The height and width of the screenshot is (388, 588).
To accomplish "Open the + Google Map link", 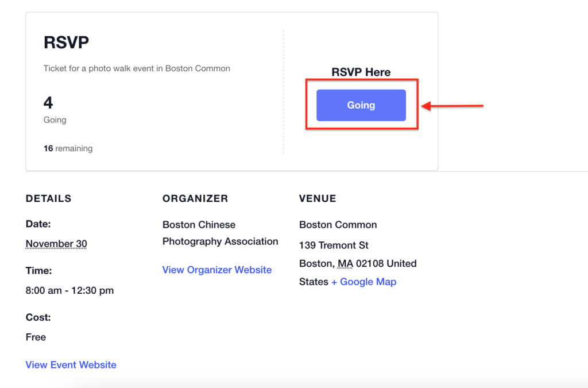I will (x=363, y=282).
